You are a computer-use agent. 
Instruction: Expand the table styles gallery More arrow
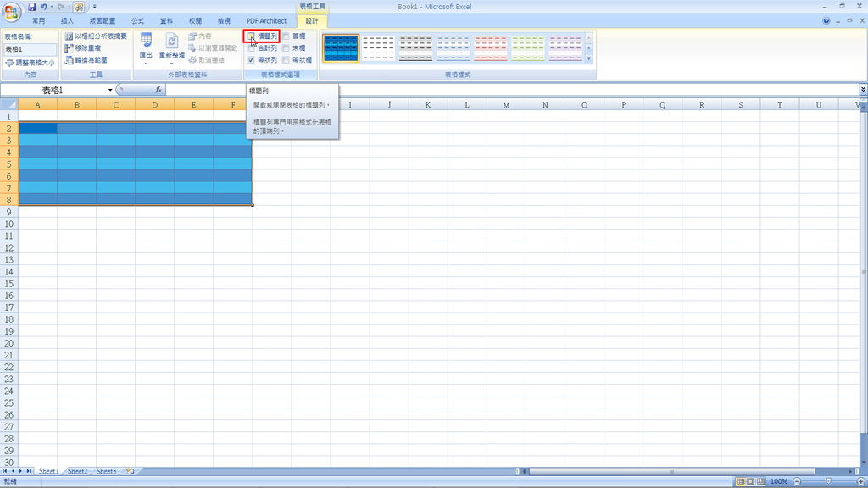[x=589, y=58]
